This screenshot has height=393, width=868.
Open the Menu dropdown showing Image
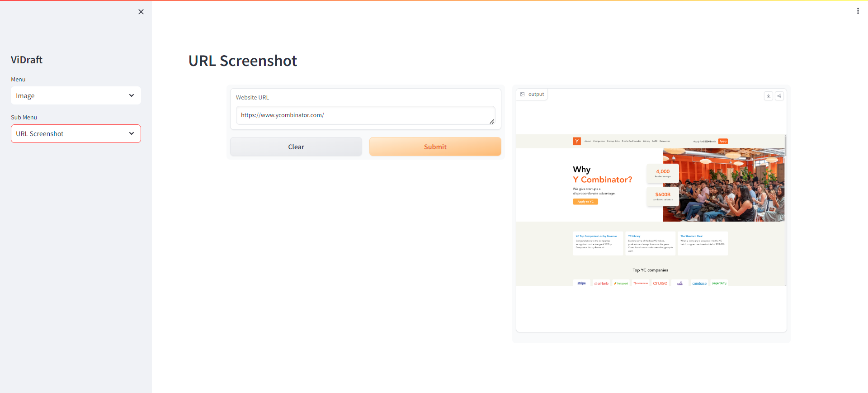coord(76,95)
